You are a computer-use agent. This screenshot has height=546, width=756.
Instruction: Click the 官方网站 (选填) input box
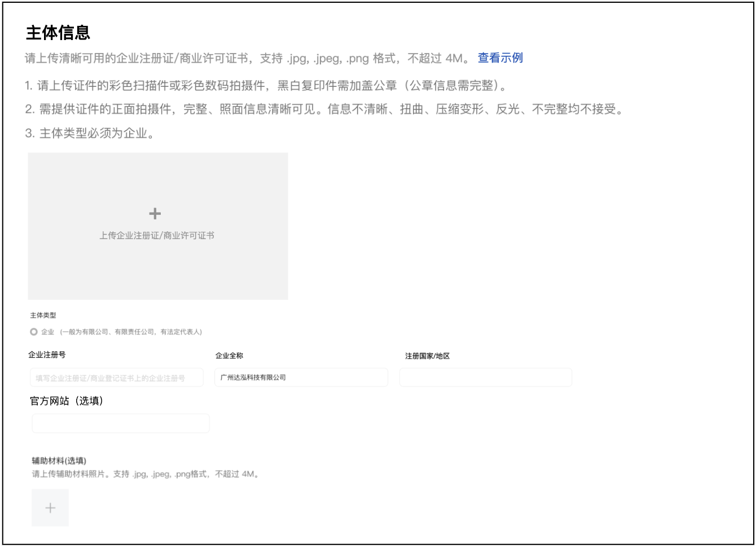tap(121, 423)
